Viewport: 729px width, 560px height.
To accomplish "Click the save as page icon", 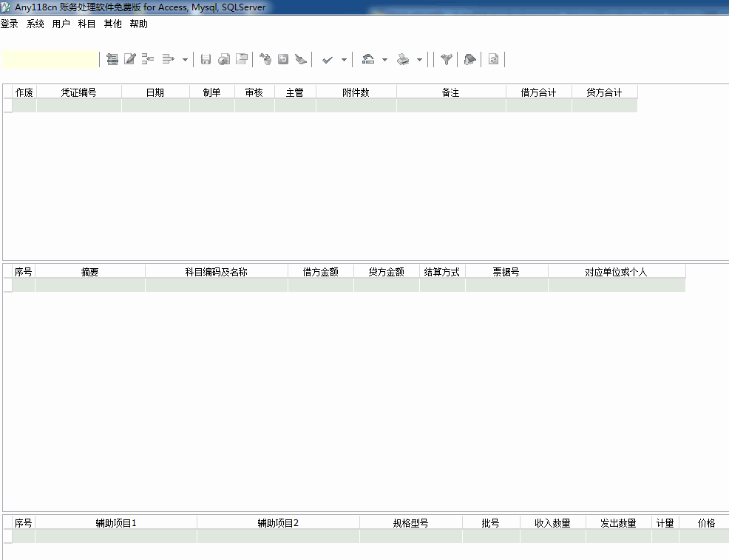I will (242, 59).
